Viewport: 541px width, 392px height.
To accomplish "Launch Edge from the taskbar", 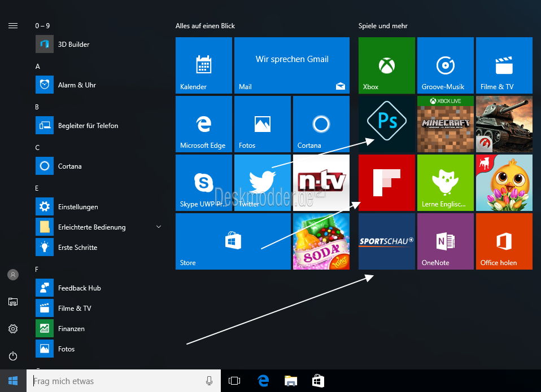I will pyautogui.click(x=263, y=381).
